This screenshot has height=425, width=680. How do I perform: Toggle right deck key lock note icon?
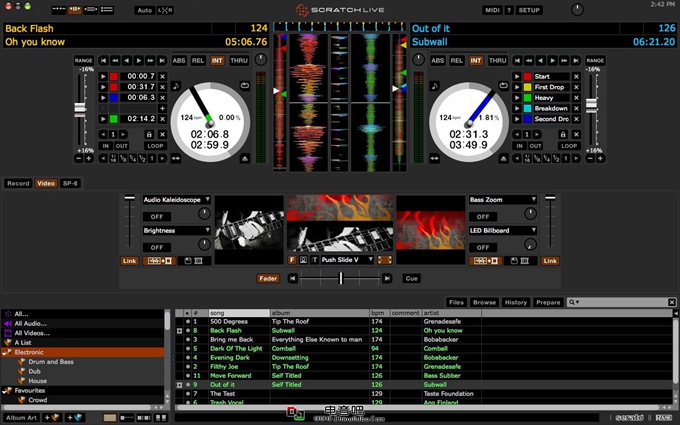(435, 86)
